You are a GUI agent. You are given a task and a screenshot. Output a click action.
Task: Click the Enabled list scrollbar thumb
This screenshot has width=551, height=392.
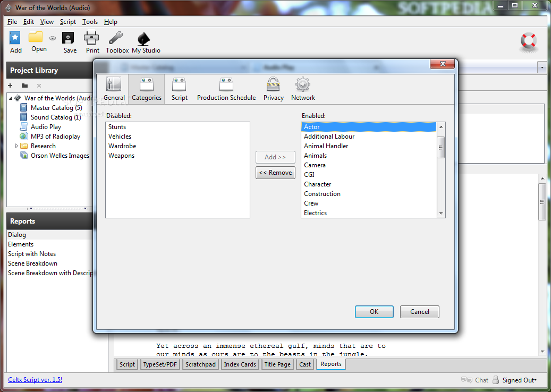click(x=441, y=148)
